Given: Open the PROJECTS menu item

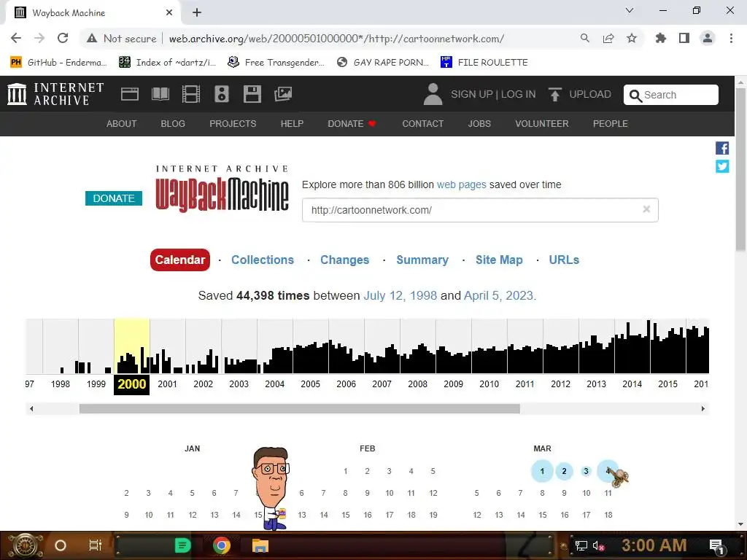Looking at the screenshot, I should 233,124.
